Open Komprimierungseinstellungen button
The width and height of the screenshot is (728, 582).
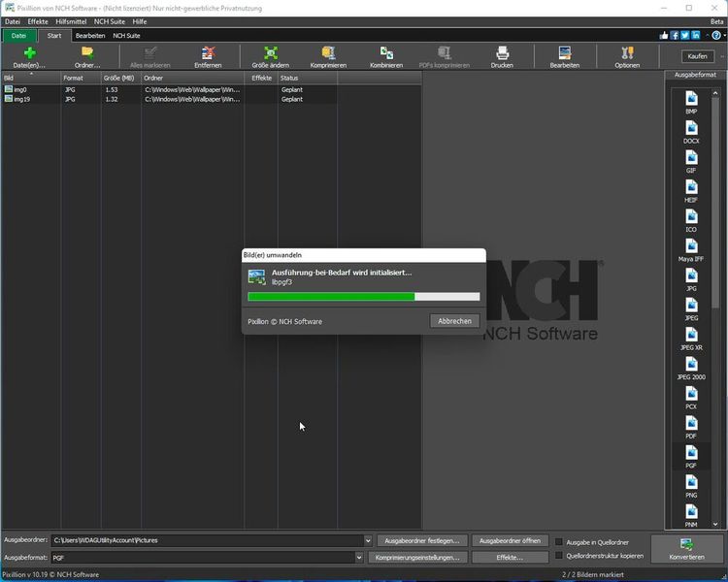(x=417, y=558)
